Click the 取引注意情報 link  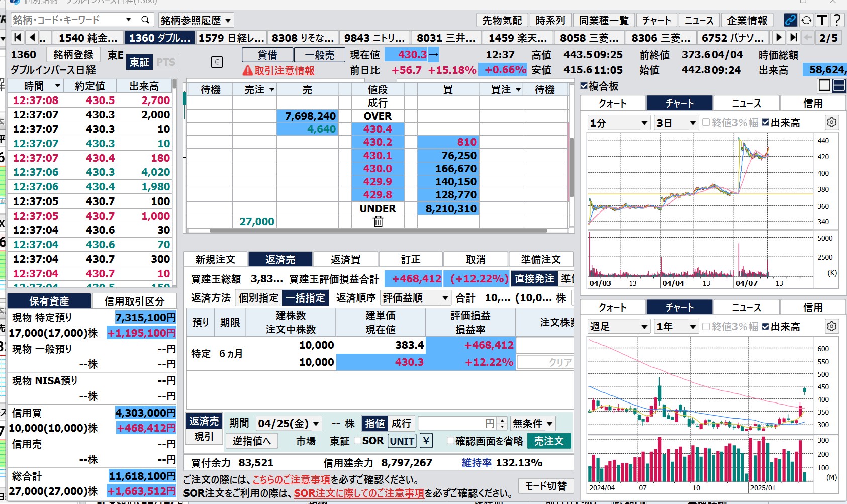[285, 71]
